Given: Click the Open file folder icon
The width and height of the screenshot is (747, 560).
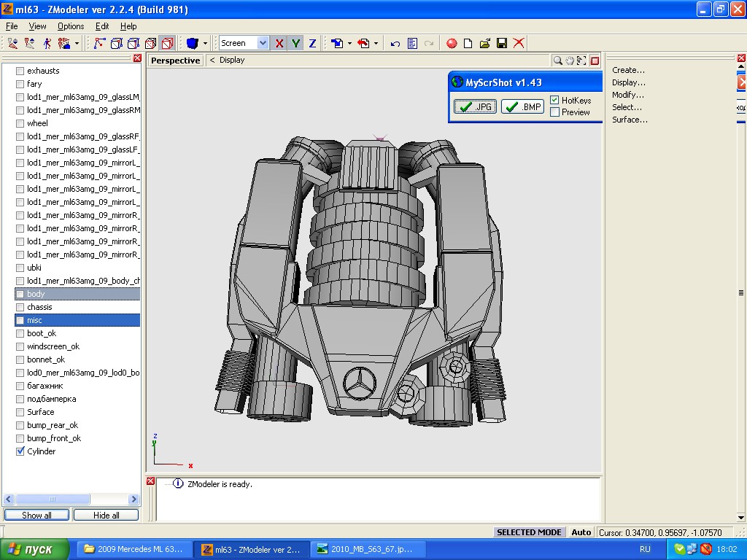Looking at the screenshot, I should click(484, 43).
